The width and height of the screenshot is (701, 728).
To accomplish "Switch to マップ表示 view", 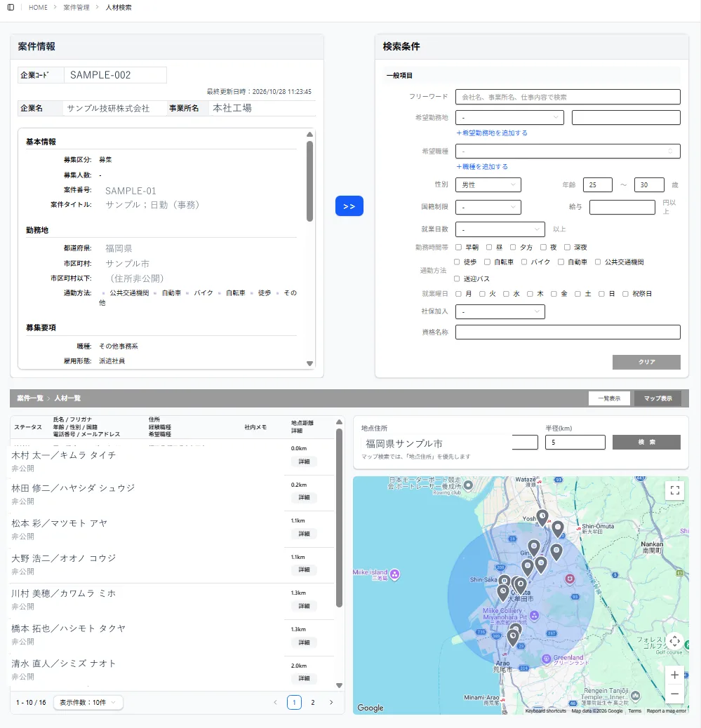I will tap(657, 398).
